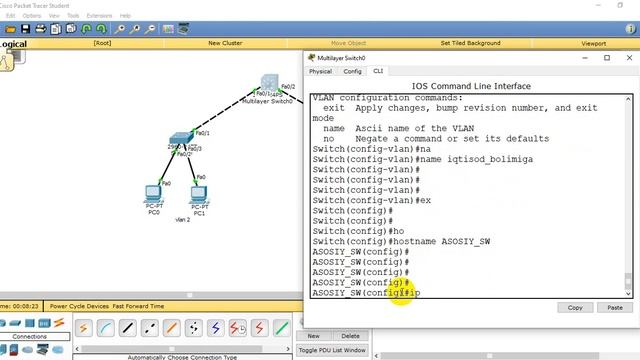Select the orange fiber cable

172,328
